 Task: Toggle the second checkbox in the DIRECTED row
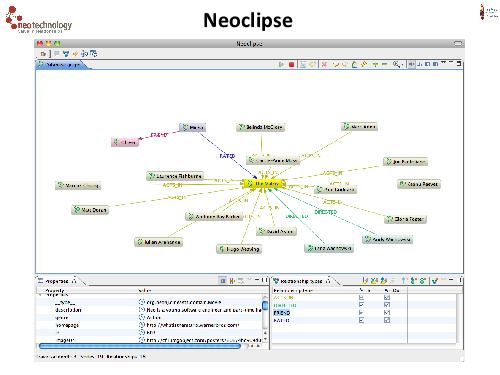click(x=387, y=305)
